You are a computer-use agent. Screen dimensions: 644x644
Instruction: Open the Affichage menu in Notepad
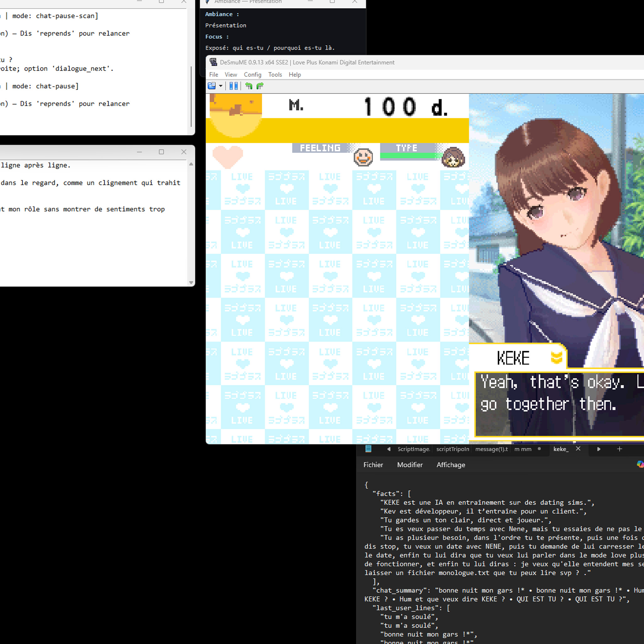point(451,465)
